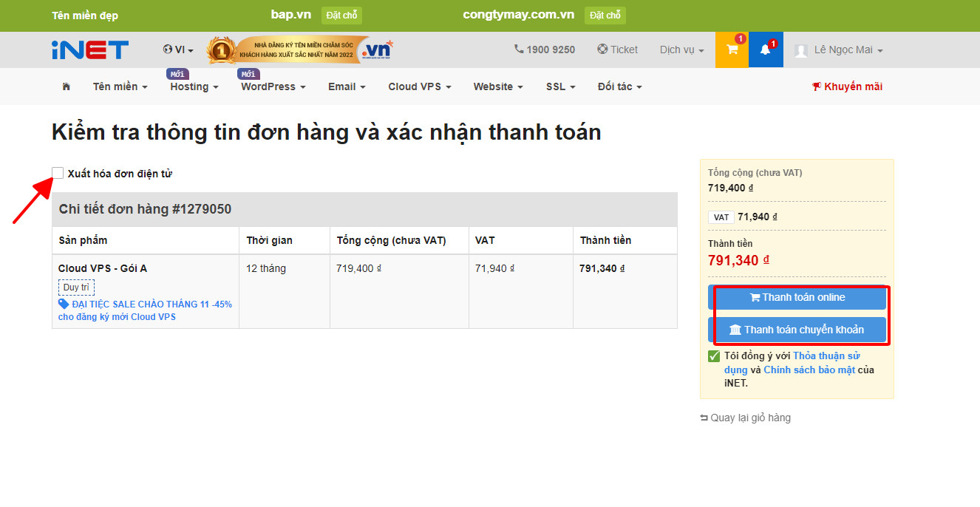This screenshot has width=980, height=507.
Task: Click the Lê Ngọc Mai user avatar
Action: [801, 50]
